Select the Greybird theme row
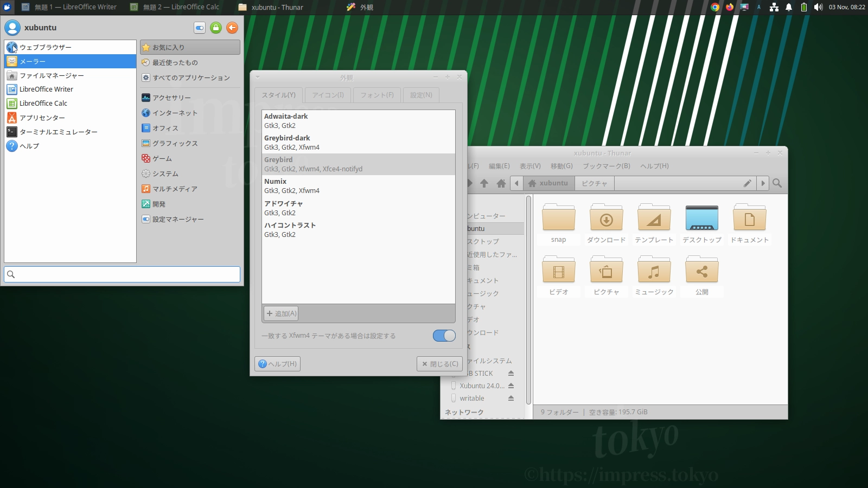 359,164
